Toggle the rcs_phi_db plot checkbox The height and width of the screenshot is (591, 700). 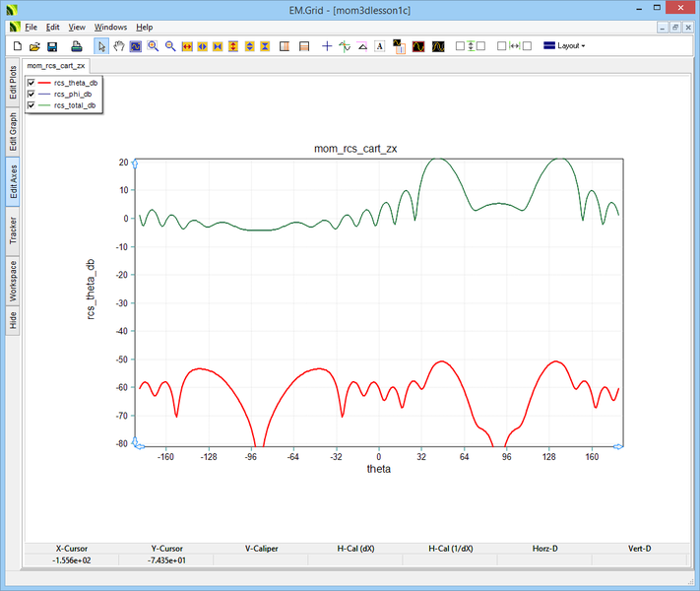pos(32,94)
